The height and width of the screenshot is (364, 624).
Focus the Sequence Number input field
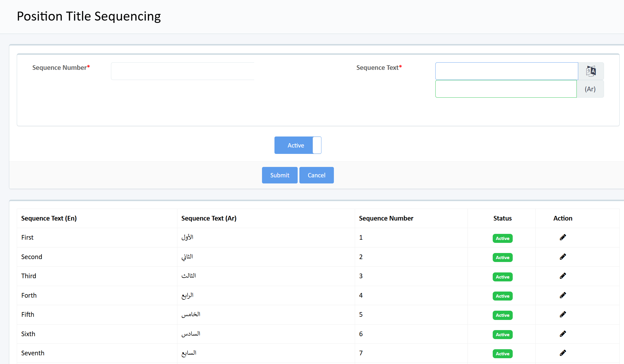coord(183,71)
